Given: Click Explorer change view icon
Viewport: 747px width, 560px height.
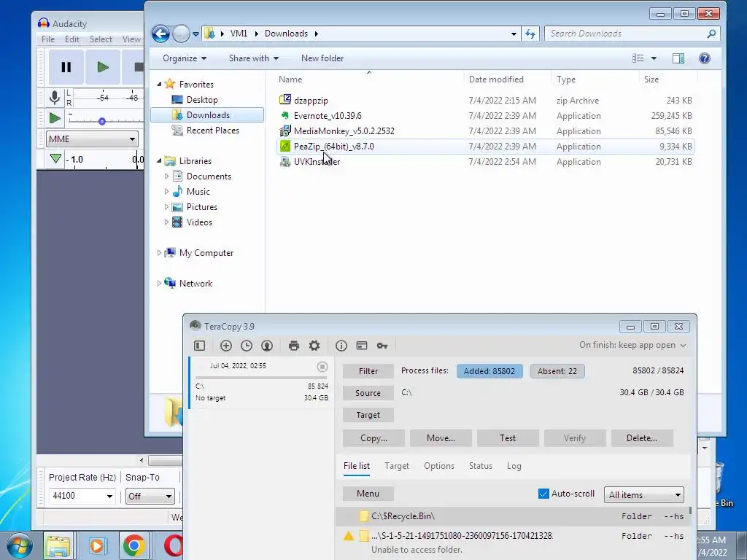Looking at the screenshot, I should (638, 58).
